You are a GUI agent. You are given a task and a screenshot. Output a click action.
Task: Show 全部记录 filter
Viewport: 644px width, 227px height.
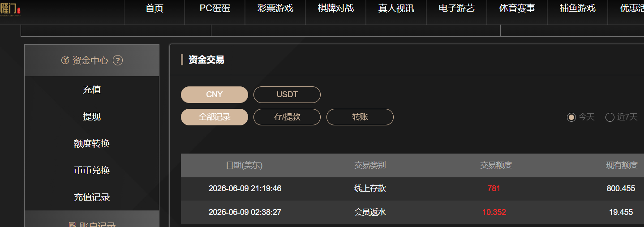(x=215, y=117)
